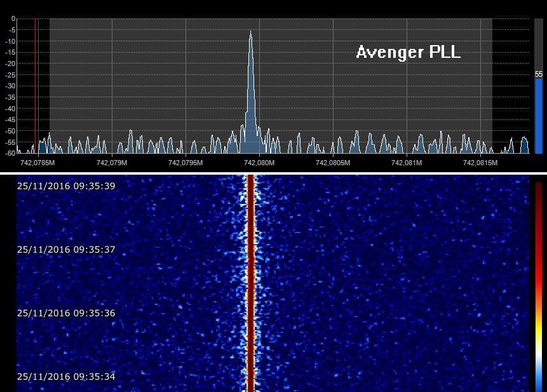This screenshot has width=547, height=392.
Task: Adjust the blue zoom slider labeled 55
Action: [x=539, y=116]
